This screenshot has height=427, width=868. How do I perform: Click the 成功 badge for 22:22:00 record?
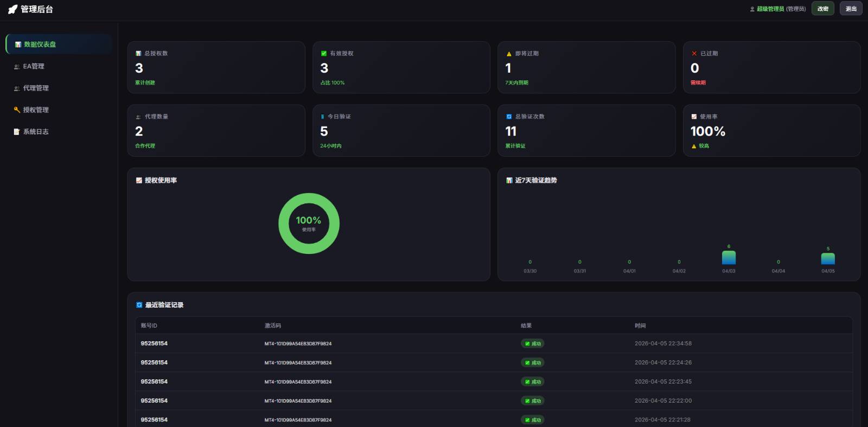(533, 401)
